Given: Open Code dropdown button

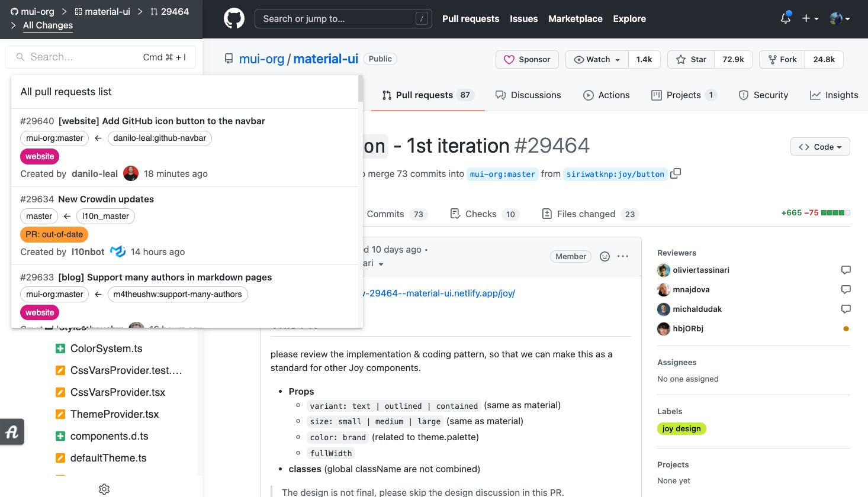Looking at the screenshot, I should [x=820, y=147].
